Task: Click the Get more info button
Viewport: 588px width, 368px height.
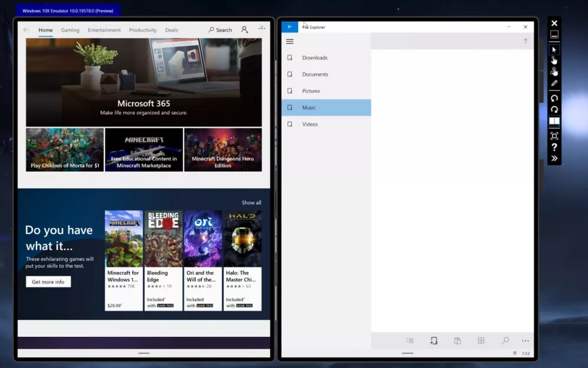Action: 48,282
